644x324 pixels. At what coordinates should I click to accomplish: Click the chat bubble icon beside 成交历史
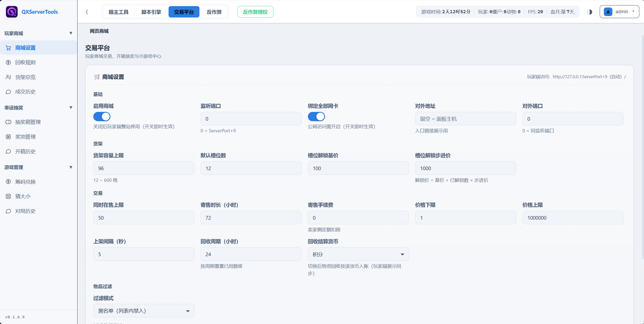click(x=8, y=92)
